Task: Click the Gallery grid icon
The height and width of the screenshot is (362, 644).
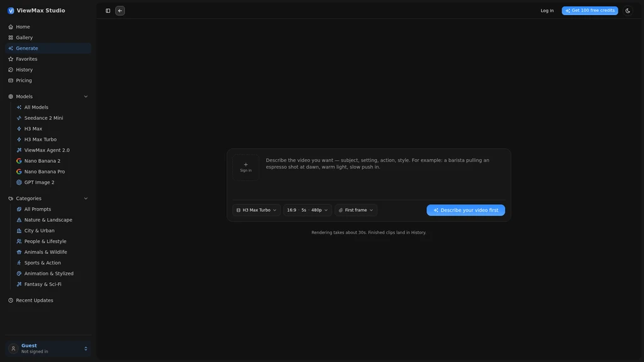Action: tap(11, 37)
